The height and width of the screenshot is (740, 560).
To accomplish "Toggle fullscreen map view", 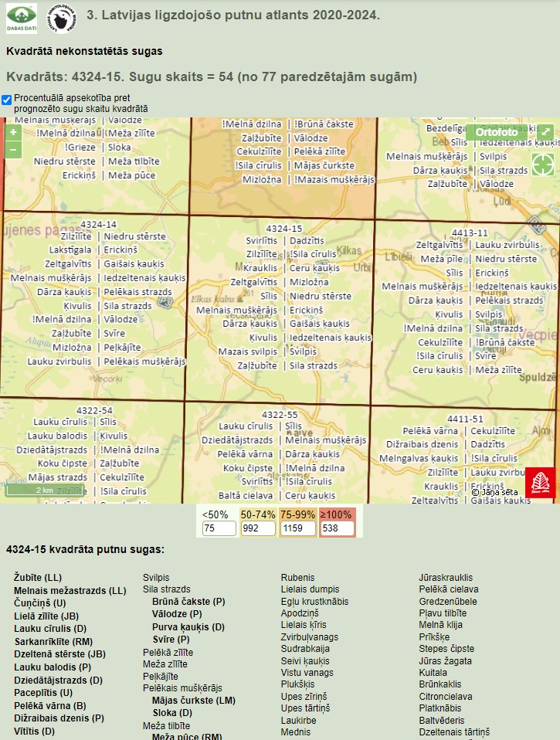I will click(x=545, y=133).
